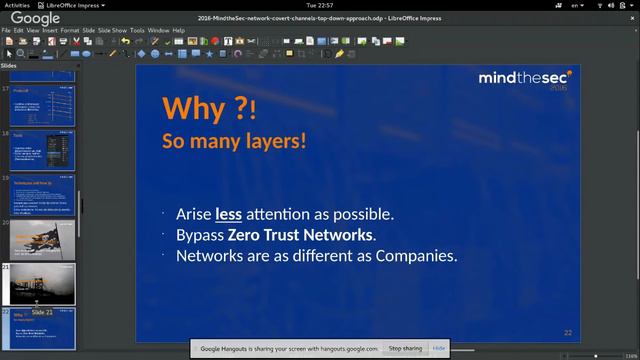Screen dimensions: 640x360
Task: Click Stop sharing in Hangouts bar
Action: point(405,348)
